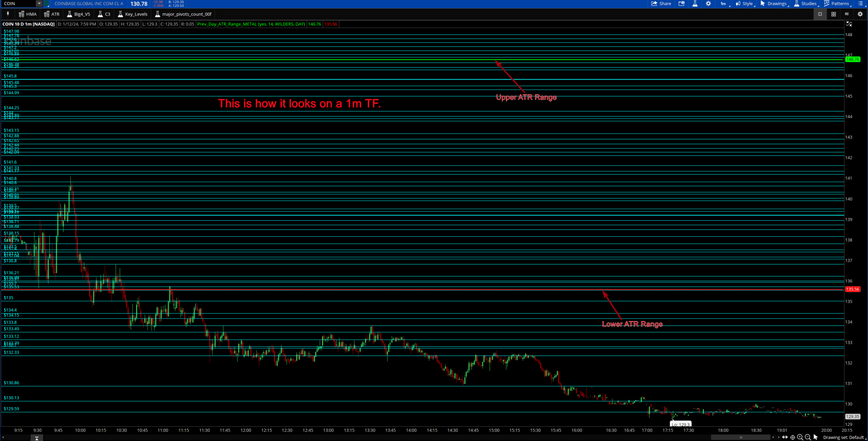Click the Edit Studies flask icon
Image resolution: width=868 pixels, height=441 pixels.
[x=694, y=4]
